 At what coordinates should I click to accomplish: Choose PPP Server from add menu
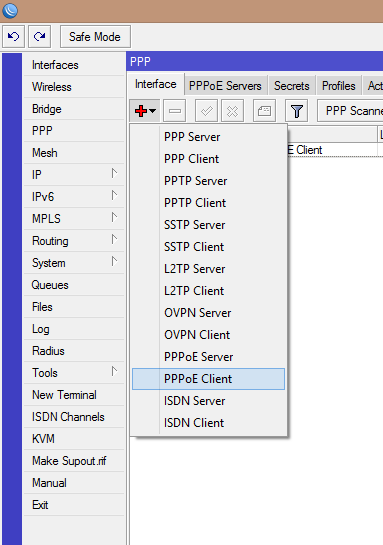pos(208,137)
